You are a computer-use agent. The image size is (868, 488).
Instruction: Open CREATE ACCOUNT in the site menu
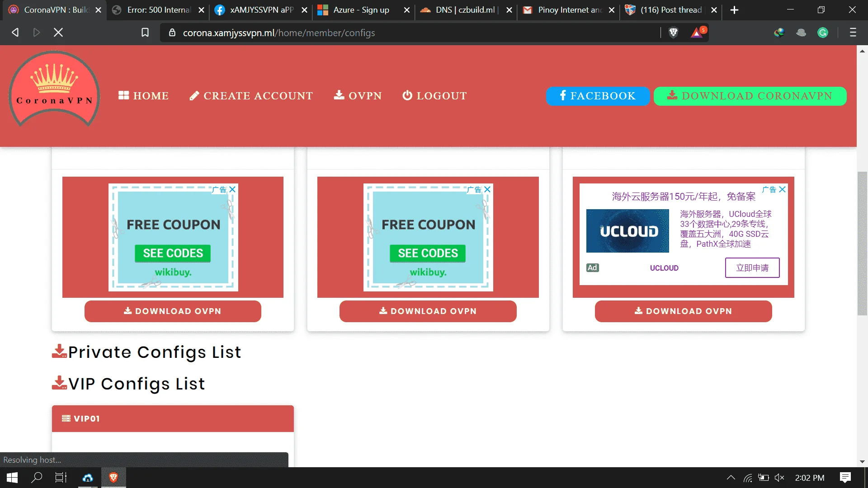pyautogui.click(x=251, y=96)
